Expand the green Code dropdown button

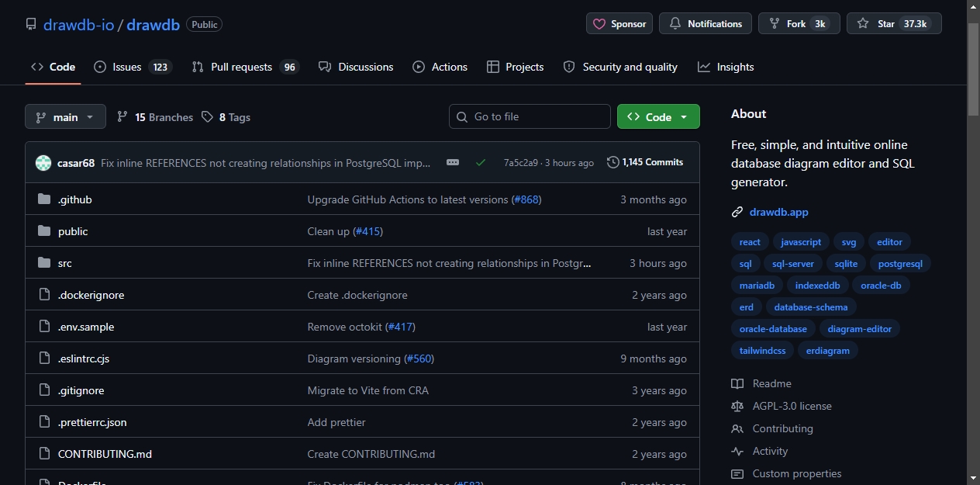pyautogui.click(x=658, y=116)
